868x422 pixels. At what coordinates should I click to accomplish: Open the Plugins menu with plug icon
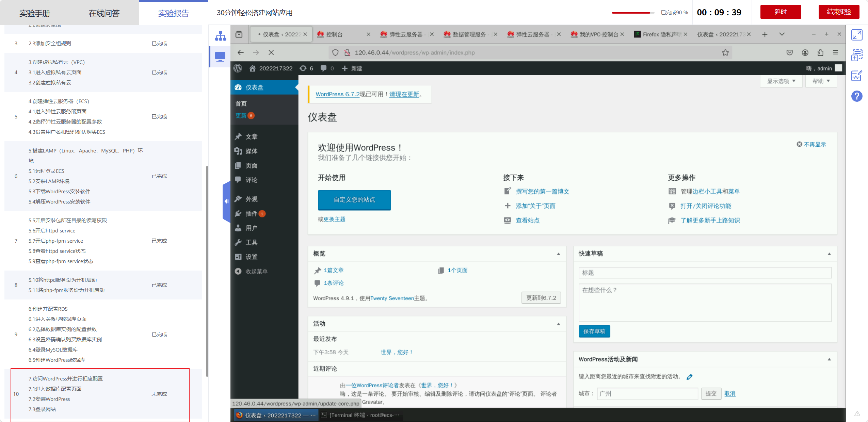point(251,214)
